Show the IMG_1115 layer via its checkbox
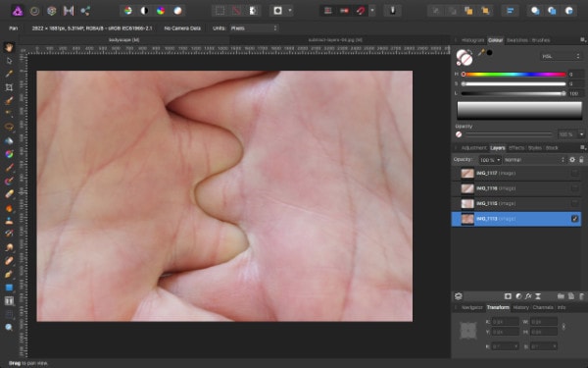Screen dimensions: 588x368 pos(574,203)
